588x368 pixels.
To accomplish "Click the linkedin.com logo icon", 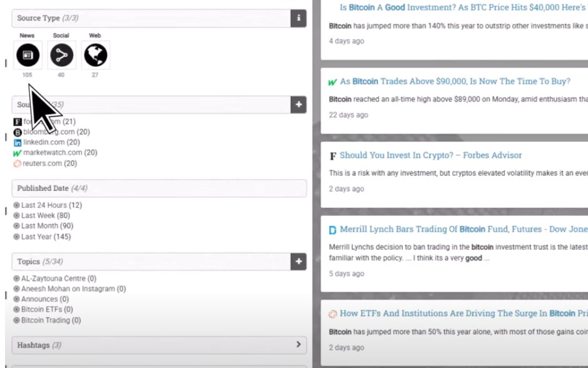I will [18, 143].
